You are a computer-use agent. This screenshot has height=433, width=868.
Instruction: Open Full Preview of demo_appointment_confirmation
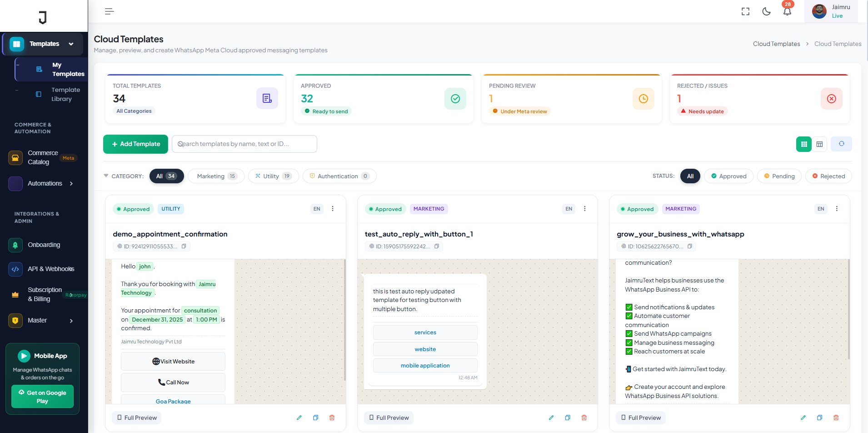click(x=137, y=418)
